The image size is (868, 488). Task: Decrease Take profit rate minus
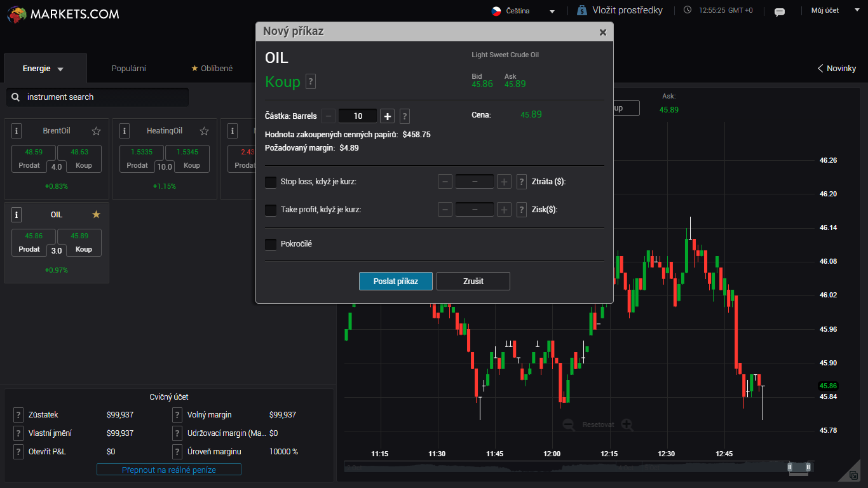[x=445, y=210]
